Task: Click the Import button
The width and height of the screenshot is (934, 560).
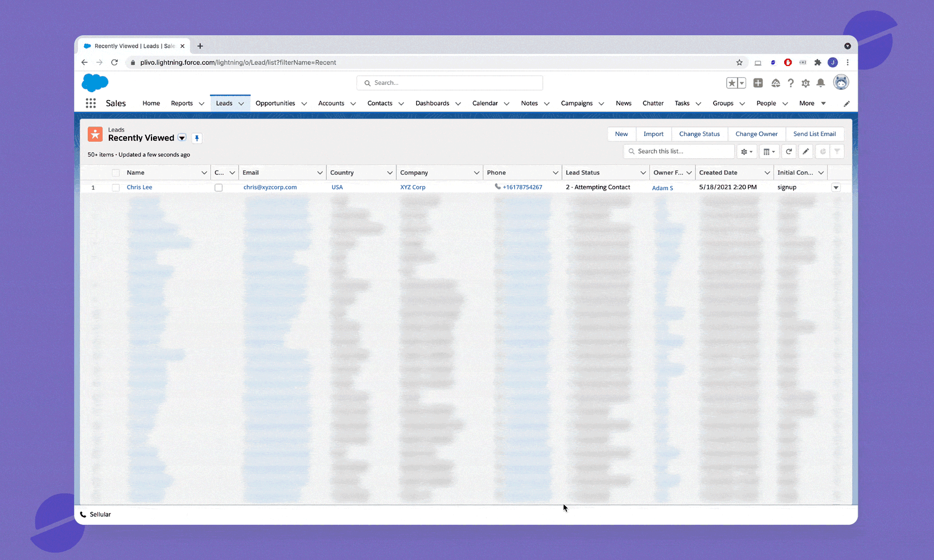Action: point(653,134)
